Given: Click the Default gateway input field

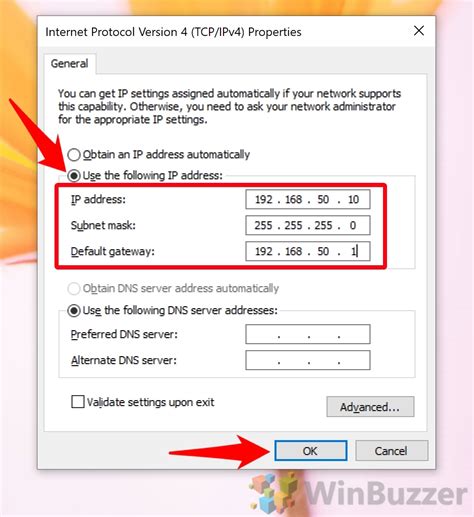Looking at the screenshot, I should 308,251.
